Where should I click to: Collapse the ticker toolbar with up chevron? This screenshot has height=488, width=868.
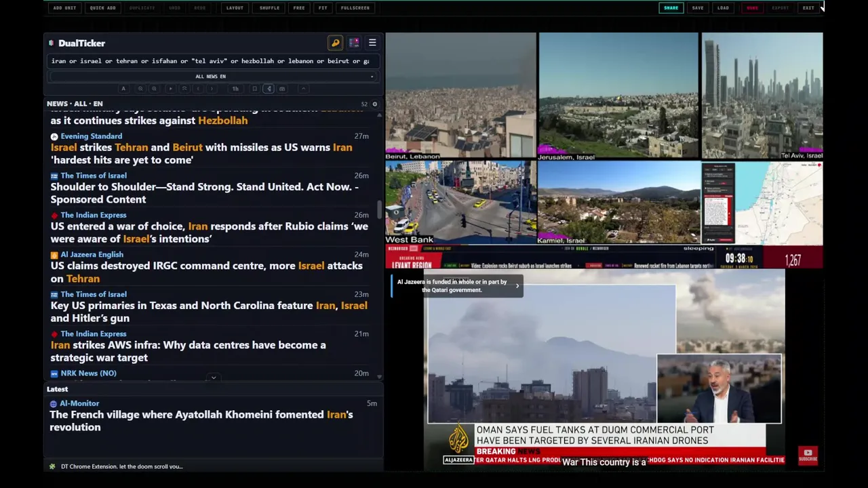(304, 89)
